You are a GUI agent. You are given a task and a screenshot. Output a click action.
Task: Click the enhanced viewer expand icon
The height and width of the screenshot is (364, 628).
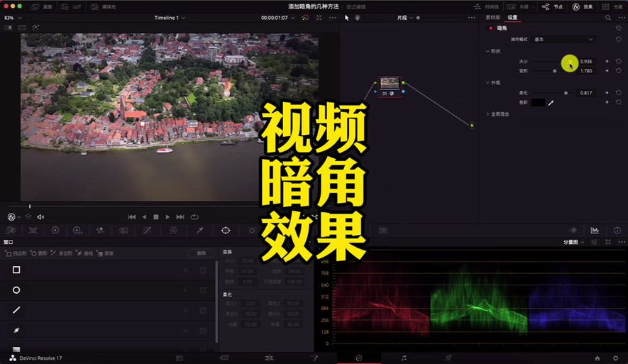(319, 18)
